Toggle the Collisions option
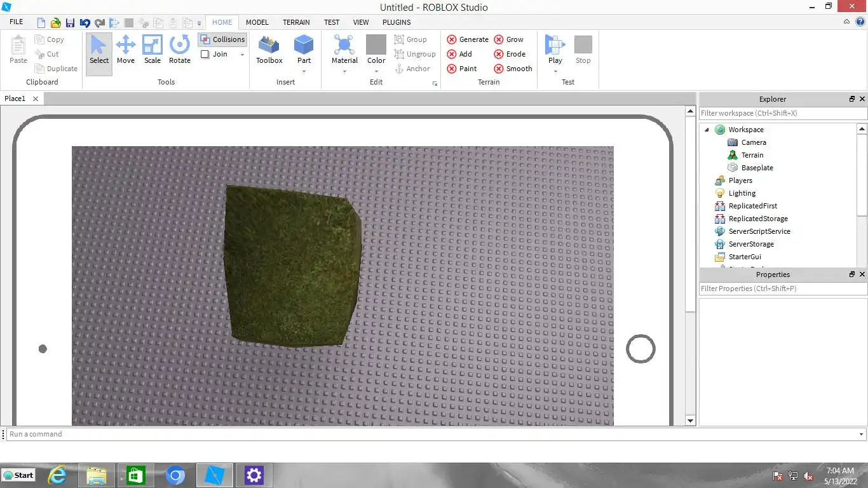Viewport: 868px width, 488px height. (x=222, y=39)
